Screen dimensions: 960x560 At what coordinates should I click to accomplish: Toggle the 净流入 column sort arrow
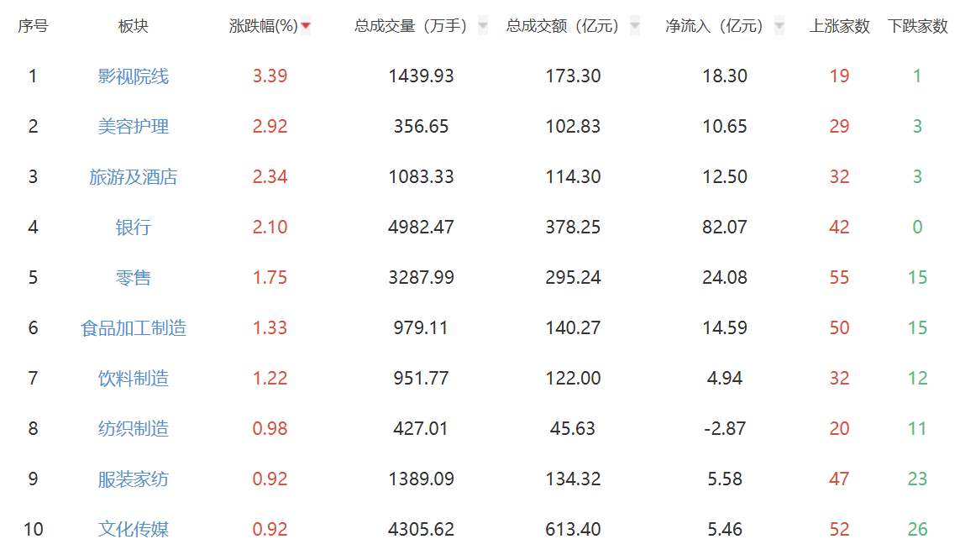coord(779,26)
